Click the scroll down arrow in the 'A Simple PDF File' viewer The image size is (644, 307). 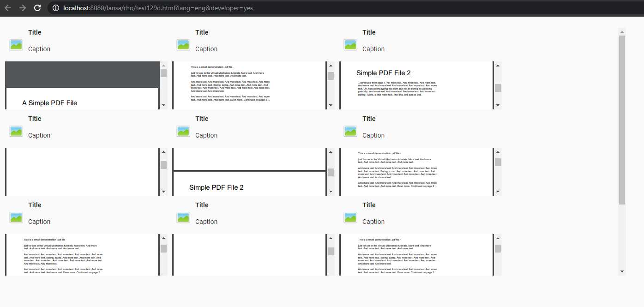point(163,105)
